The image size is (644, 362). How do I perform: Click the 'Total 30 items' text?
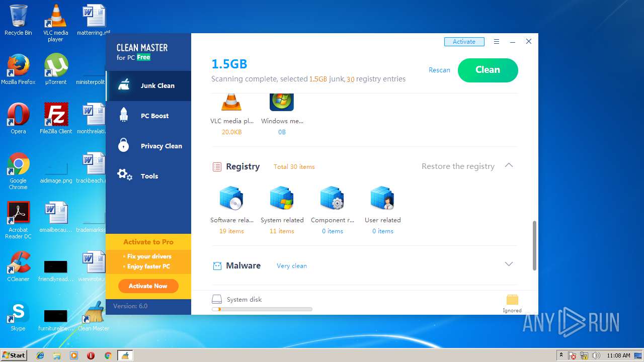coord(294,167)
